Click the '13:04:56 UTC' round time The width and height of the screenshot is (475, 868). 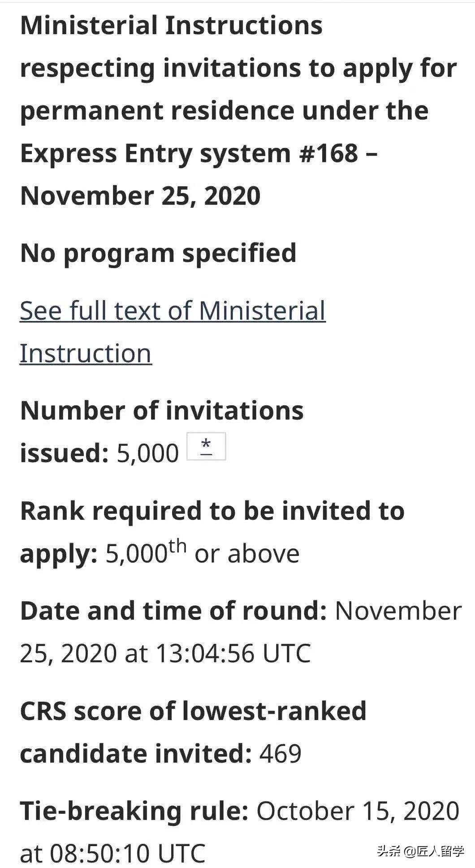pyautogui.click(x=233, y=653)
